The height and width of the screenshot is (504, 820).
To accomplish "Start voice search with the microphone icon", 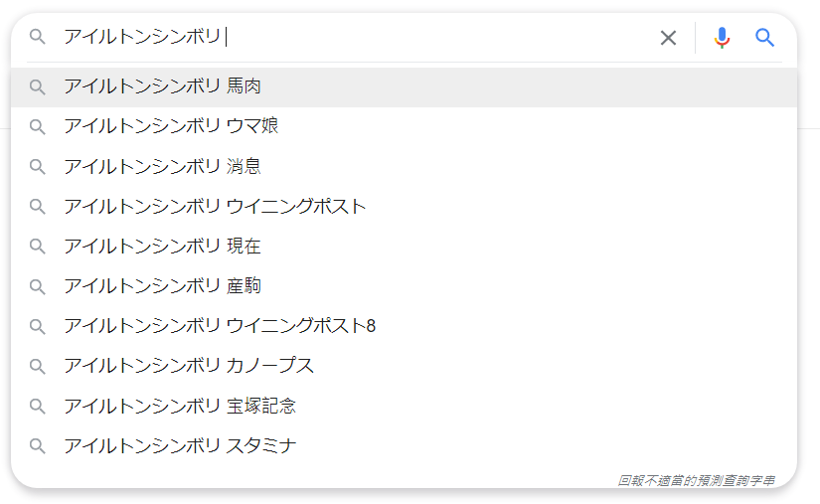I will click(x=722, y=38).
